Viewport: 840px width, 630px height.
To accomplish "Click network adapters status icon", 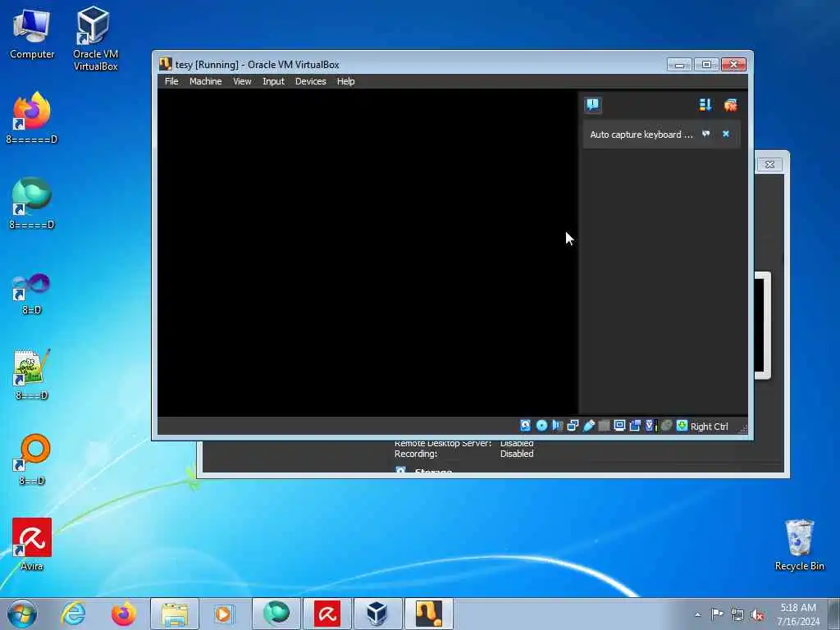I will pos(573,426).
